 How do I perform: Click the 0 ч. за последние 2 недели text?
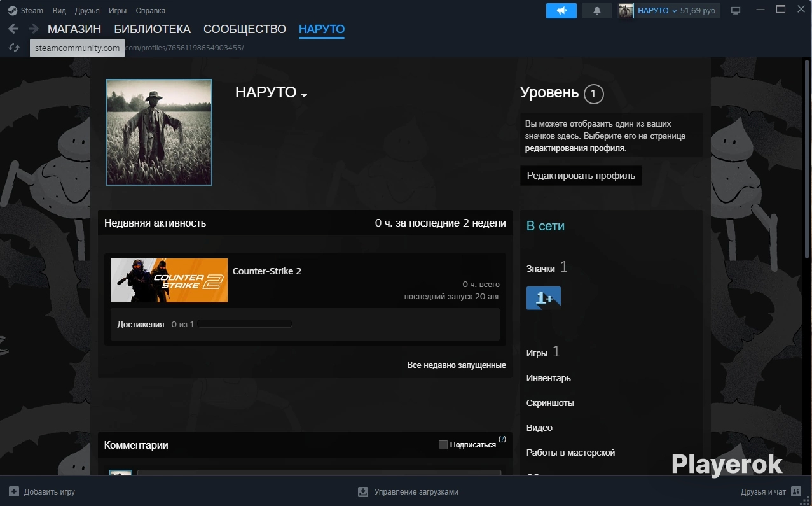point(441,223)
